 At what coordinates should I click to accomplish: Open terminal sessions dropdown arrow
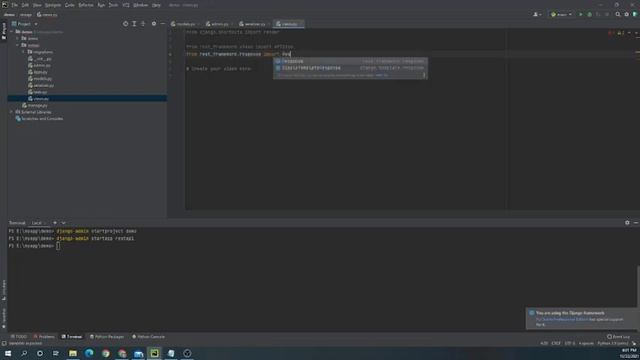[x=64, y=223]
